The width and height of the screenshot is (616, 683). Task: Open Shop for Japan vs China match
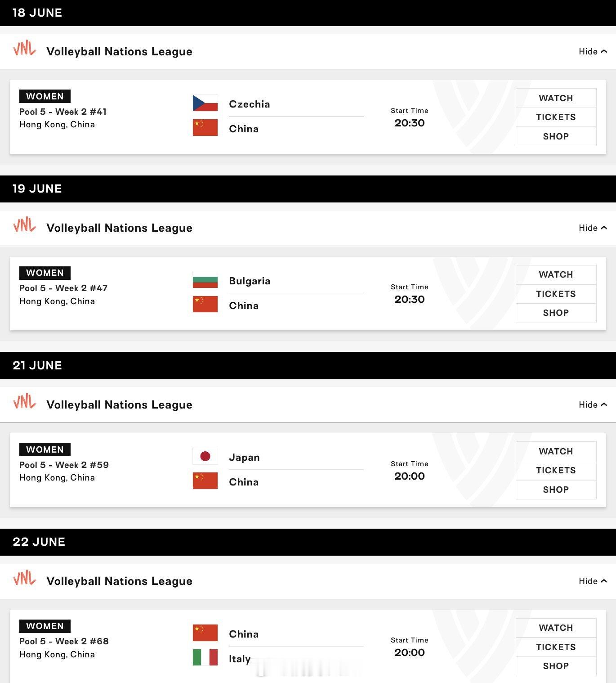tap(556, 490)
